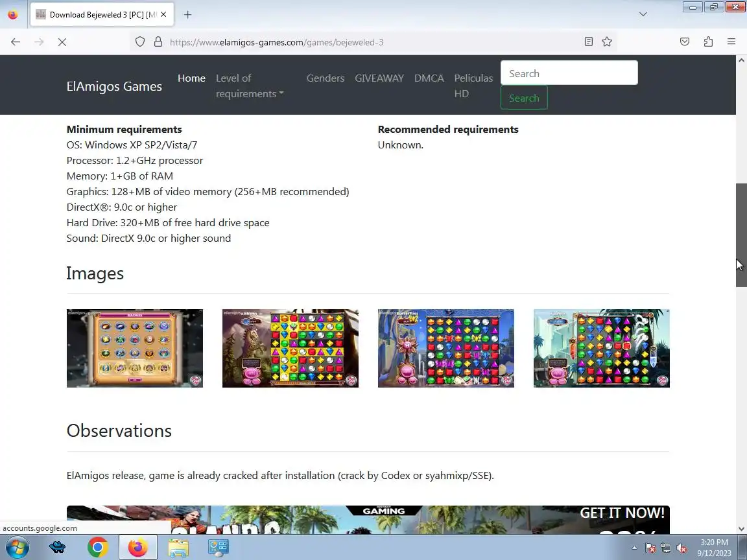Click the green Search button

[x=524, y=98]
